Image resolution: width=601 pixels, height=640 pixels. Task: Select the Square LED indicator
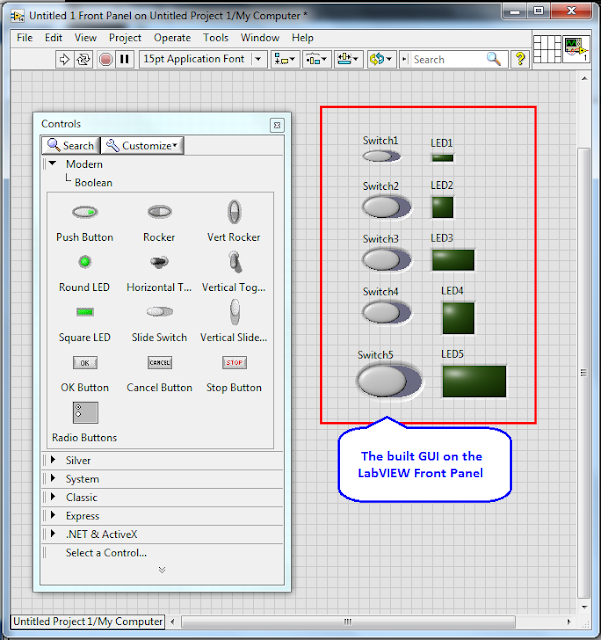click(x=85, y=312)
